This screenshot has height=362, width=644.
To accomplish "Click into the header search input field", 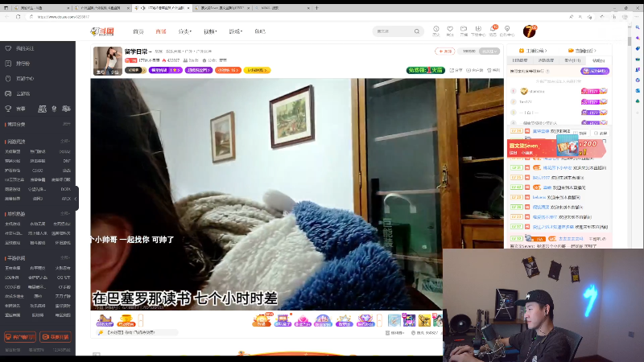I will (x=394, y=31).
